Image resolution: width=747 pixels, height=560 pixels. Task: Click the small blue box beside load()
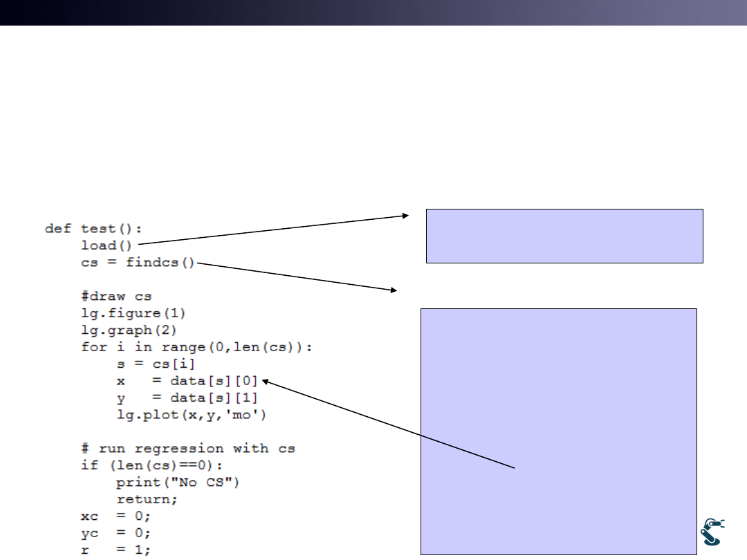tap(564, 236)
